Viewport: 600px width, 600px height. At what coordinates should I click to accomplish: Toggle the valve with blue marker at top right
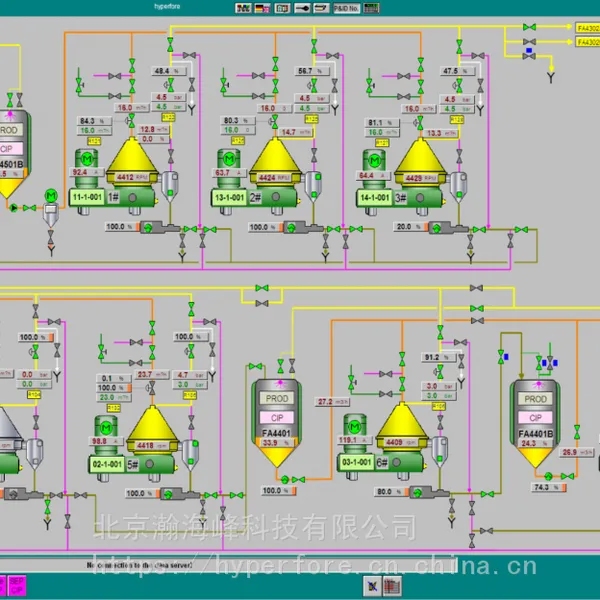pyautogui.click(x=529, y=56)
